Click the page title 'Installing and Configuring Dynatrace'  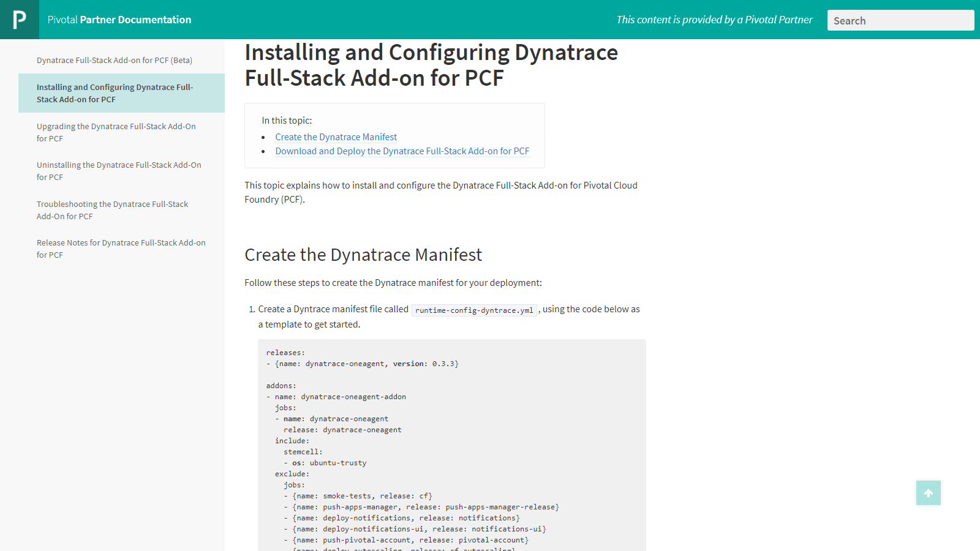coord(431,65)
